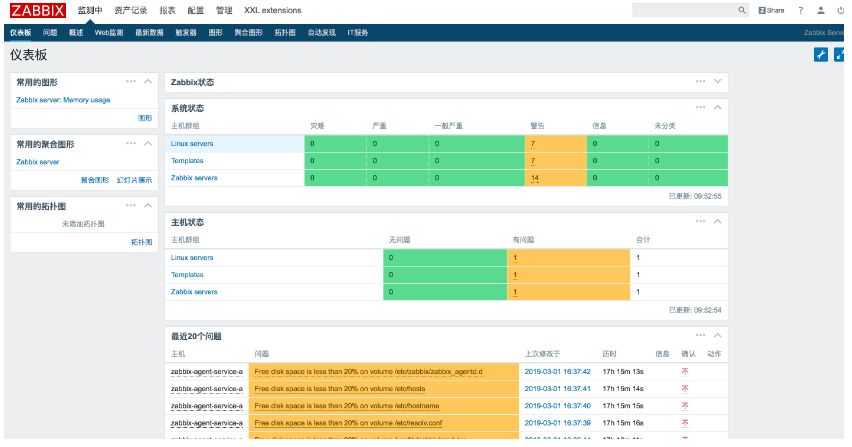Collapse the 系统状态 widget
The image size is (852, 447).
tap(717, 108)
